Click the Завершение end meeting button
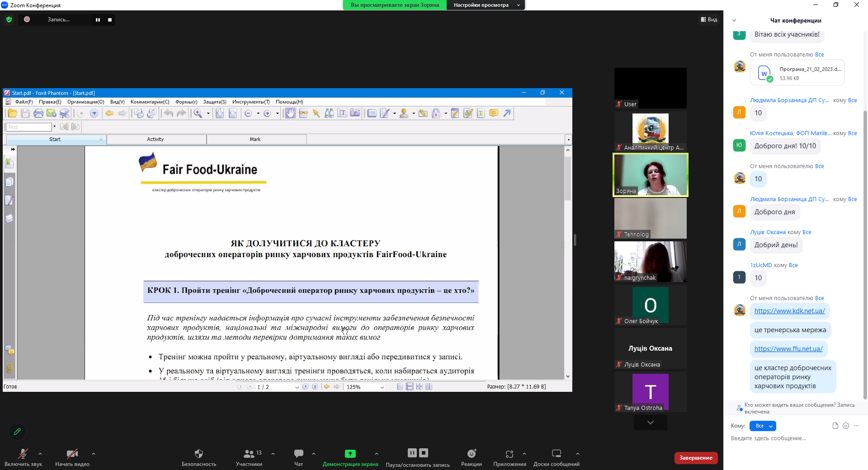The width and height of the screenshot is (868, 470). 696,458
